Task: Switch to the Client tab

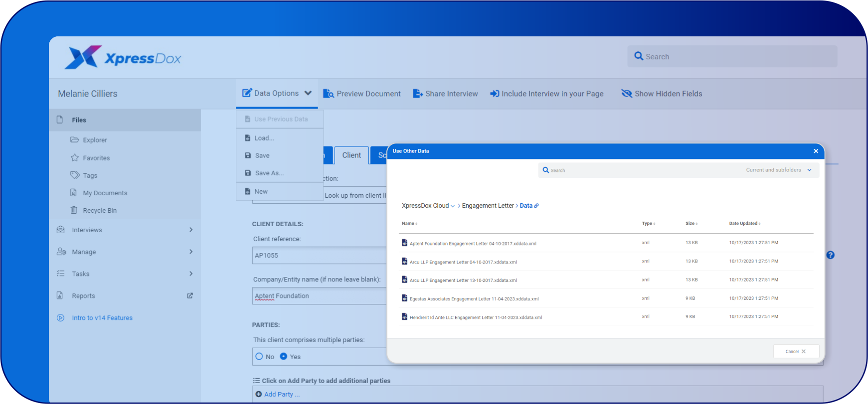Action: click(x=351, y=155)
